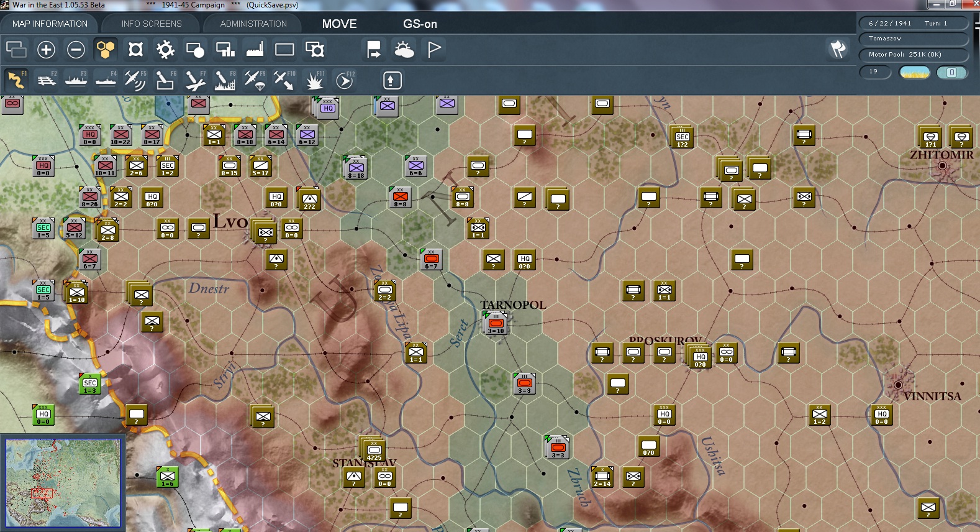
Task: Select the green SEC 1=3 unit
Action: point(90,384)
